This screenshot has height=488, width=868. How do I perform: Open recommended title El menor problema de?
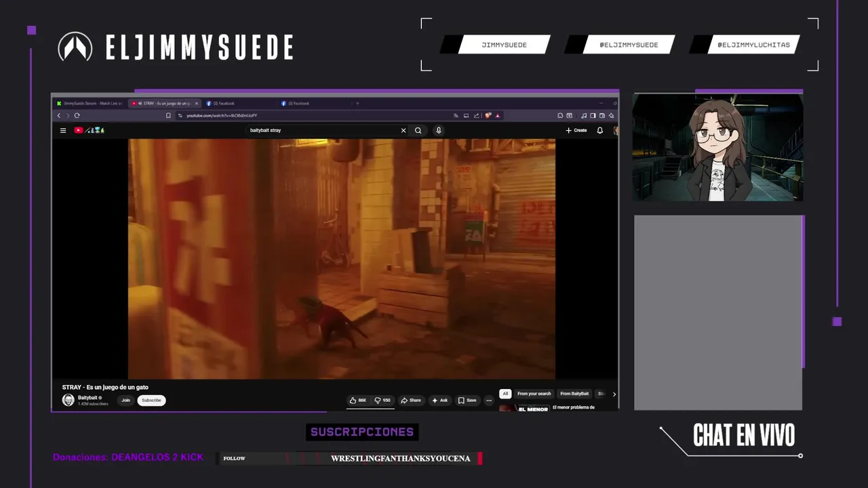tap(574, 407)
